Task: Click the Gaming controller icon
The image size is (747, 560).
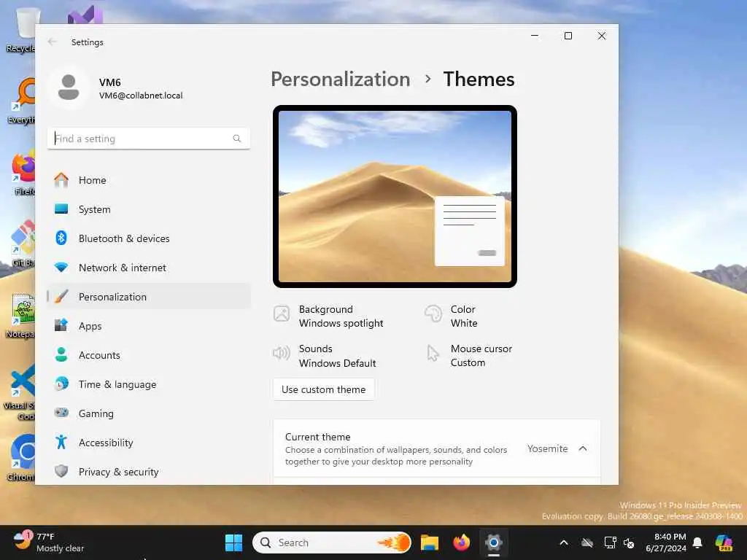Action: pyautogui.click(x=61, y=413)
